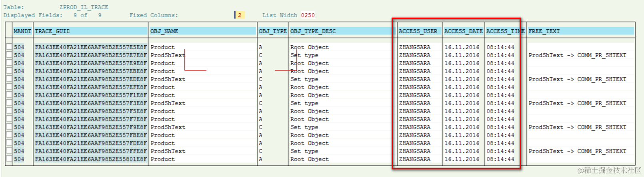Select GUID cell FA163EE40FA21EE6AAF98B2E557EDE8F
The height and width of the screenshot is (177, 644).
(x=91, y=79)
